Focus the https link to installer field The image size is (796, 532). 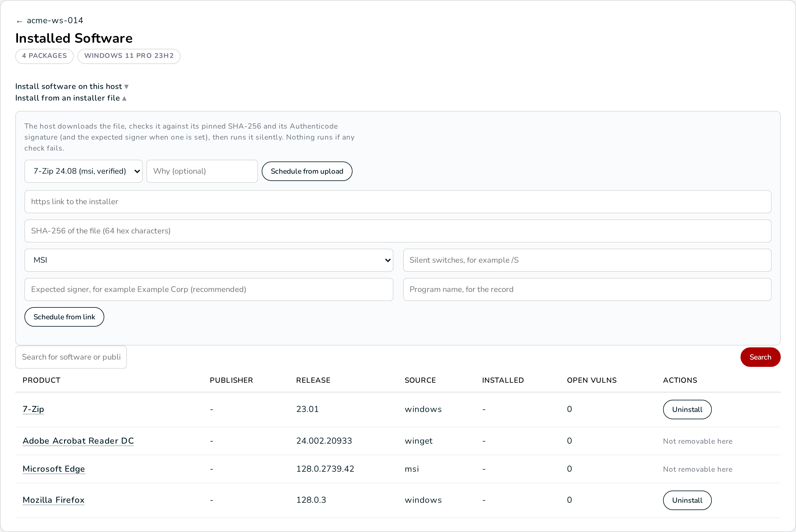pos(398,202)
